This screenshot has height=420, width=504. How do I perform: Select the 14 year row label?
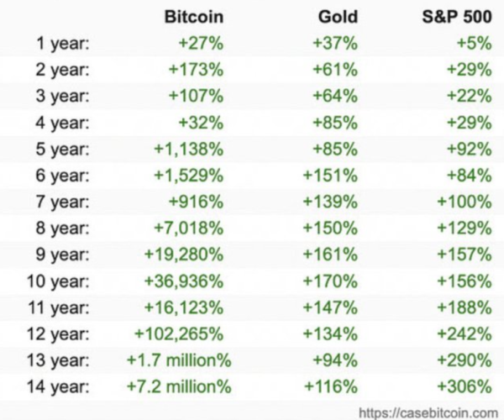pyautogui.click(x=58, y=386)
